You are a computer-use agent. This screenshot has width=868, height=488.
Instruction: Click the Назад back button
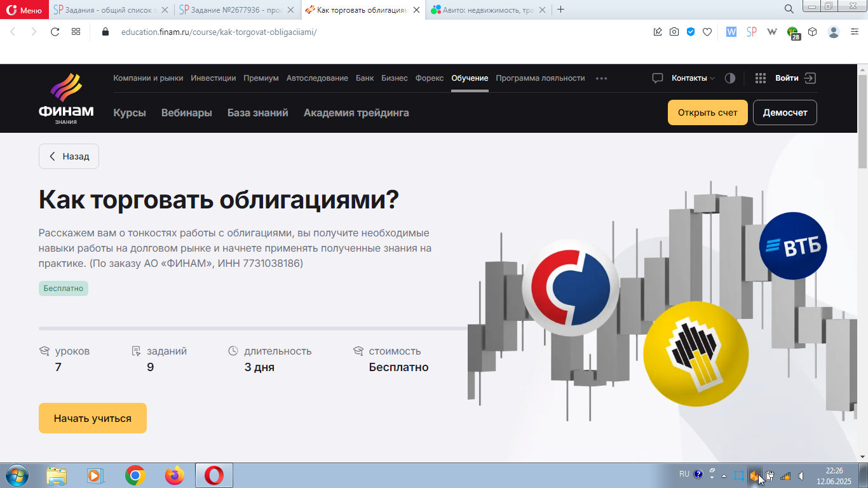[x=69, y=156]
